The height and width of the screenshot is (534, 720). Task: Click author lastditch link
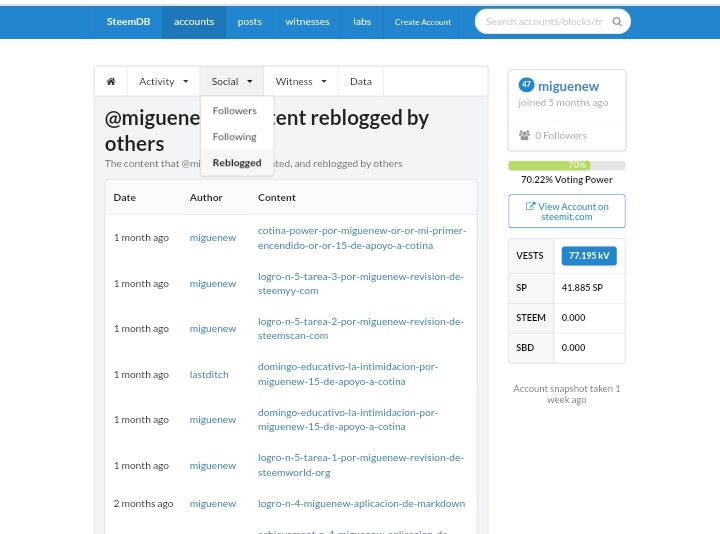click(209, 375)
